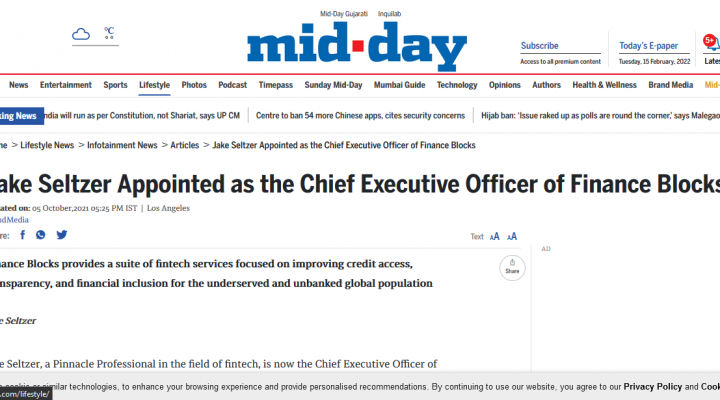
Task: Click the mid-day logo
Action: click(357, 46)
